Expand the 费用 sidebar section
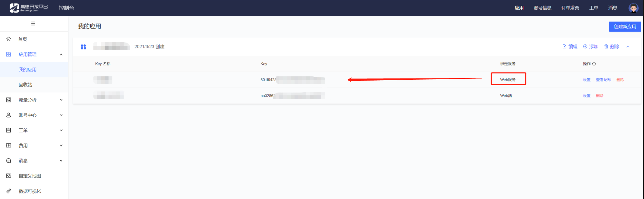The height and width of the screenshot is (199, 644). pos(61,145)
